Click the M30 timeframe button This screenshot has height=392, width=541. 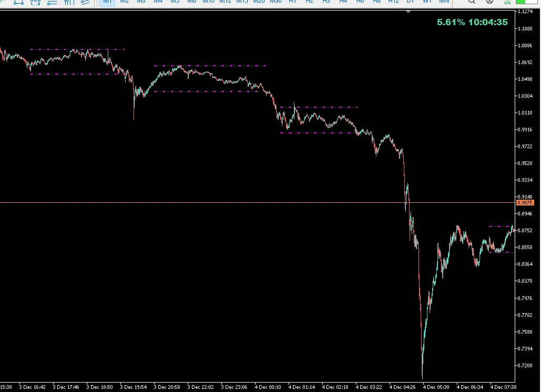click(275, 2)
